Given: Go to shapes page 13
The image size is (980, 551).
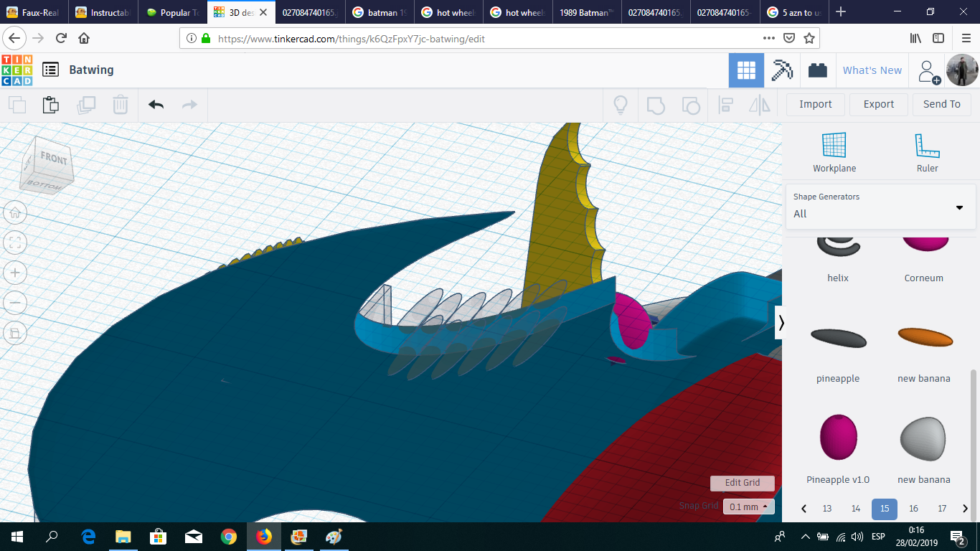Looking at the screenshot, I should click(827, 509).
